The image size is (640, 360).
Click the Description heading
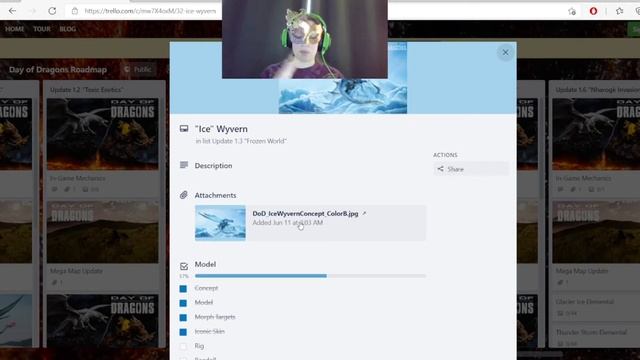coord(213,166)
